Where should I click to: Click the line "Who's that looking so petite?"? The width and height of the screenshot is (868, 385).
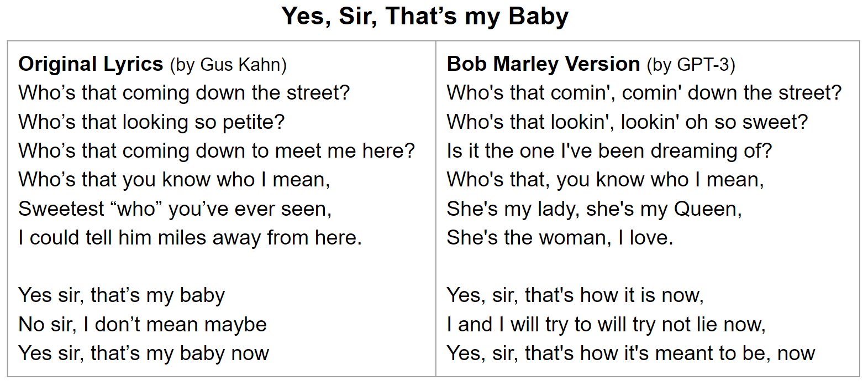pyautogui.click(x=151, y=122)
